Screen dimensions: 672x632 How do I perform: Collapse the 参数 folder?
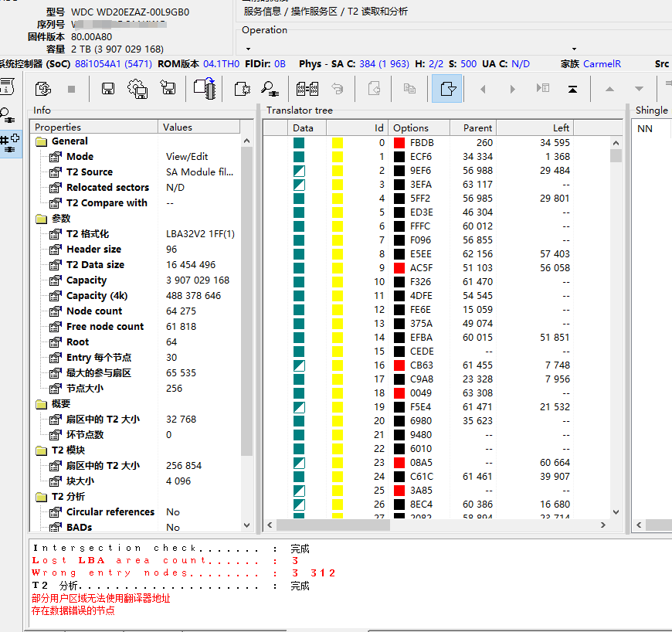[x=42, y=219]
